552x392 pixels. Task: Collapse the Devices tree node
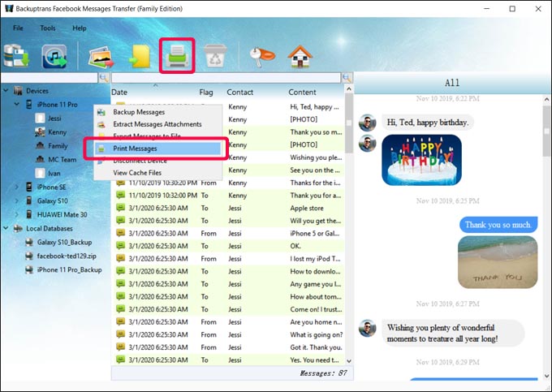tap(6, 92)
